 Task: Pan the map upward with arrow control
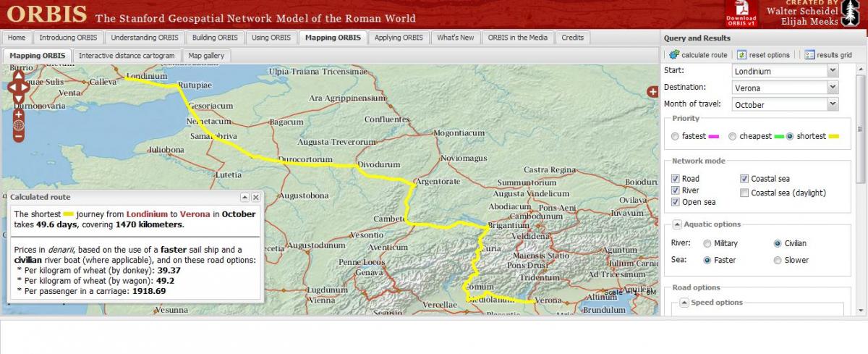18,75
